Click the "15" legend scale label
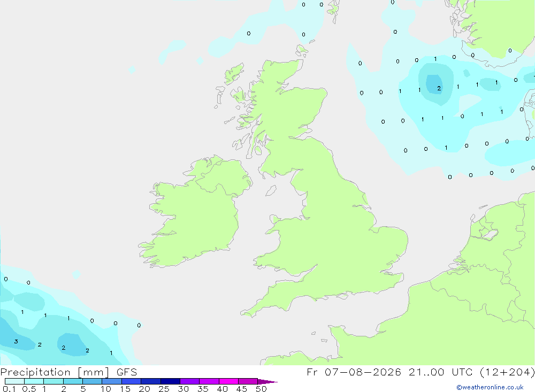Image resolution: width=535 pixels, height=392 pixels. pyautogui.click(x=125, y=389)
